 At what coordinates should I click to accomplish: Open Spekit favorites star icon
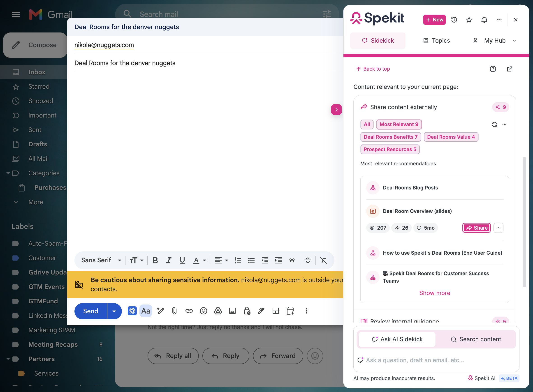pyautogui.click(x=469, y=20)
